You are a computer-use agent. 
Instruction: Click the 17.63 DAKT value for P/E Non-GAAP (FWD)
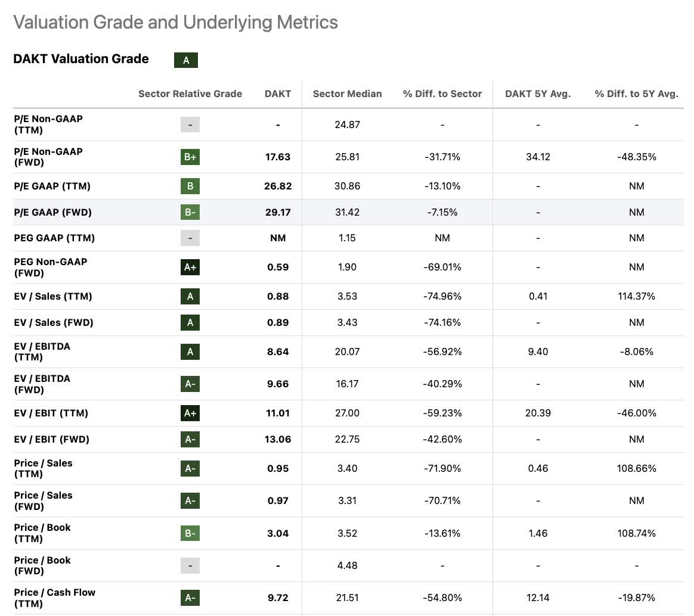click(278, 157)
